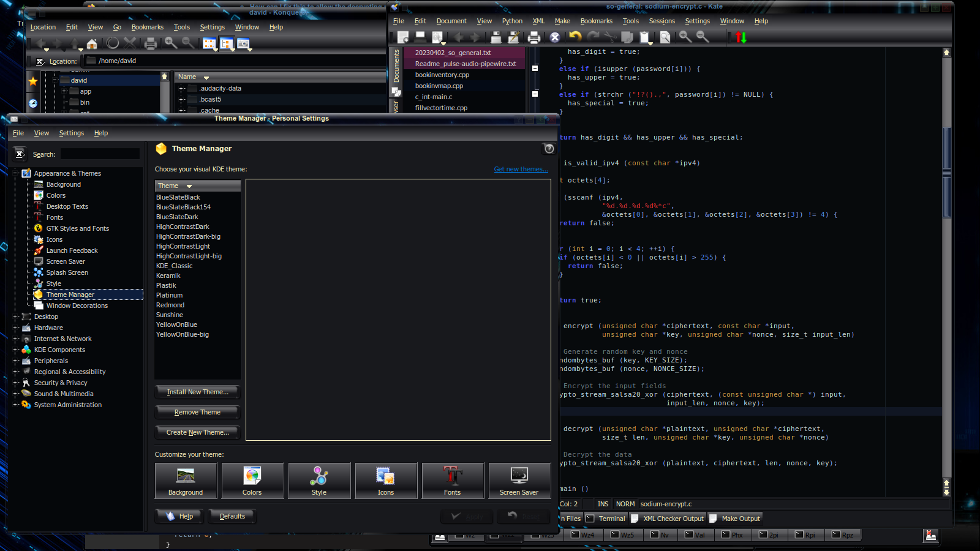Screen dimensions: 980x551
Task: Click the Screen Saver customize icon
Action: tap(519, 481)
